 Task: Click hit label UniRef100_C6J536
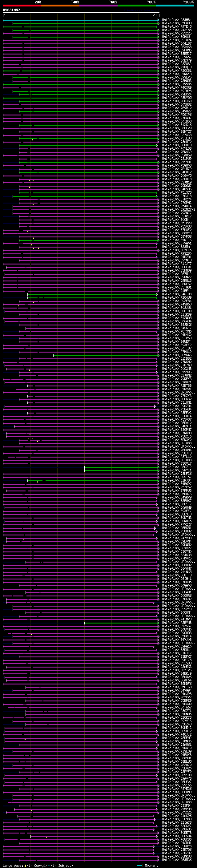click(177, 860)
